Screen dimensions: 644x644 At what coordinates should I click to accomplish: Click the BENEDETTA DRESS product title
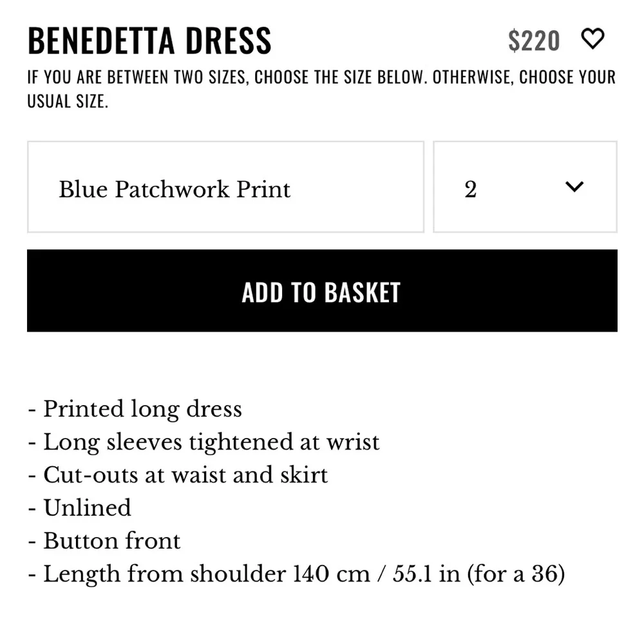149,41
